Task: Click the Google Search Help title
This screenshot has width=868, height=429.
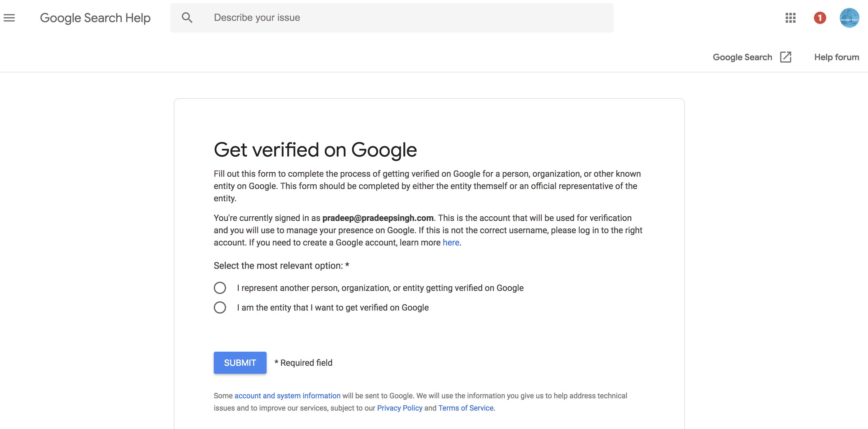Action: (95, 18)
